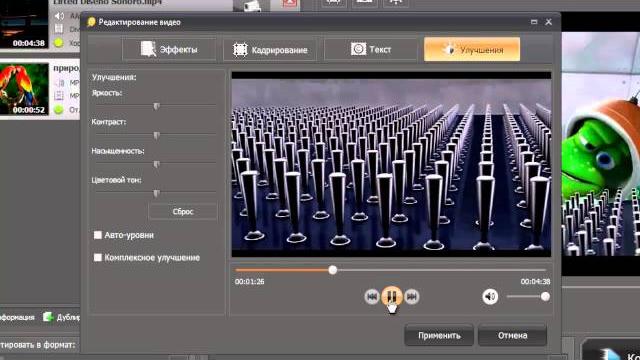Click the Цветовой тон slider handle
640x360 pixels.
point(156,193)
